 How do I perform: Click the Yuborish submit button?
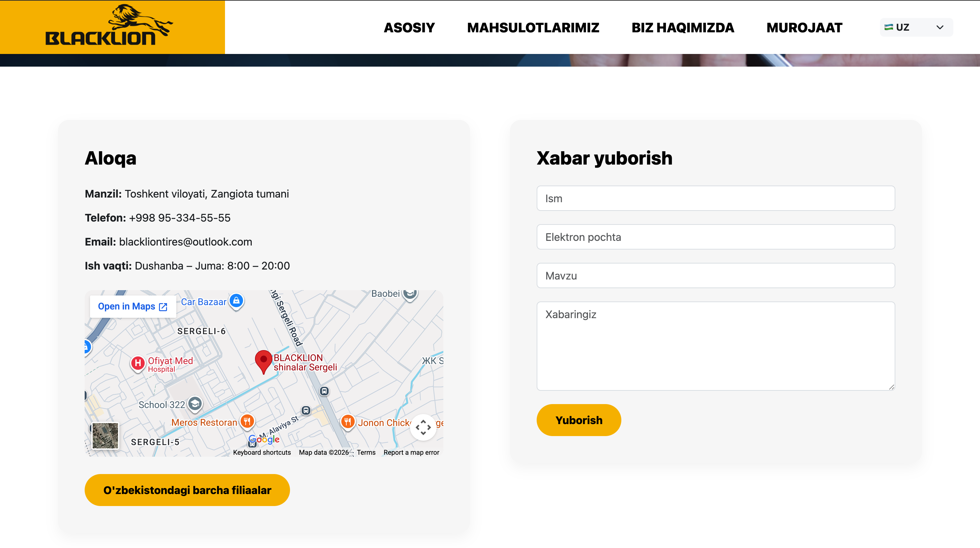tap(579, 420)
